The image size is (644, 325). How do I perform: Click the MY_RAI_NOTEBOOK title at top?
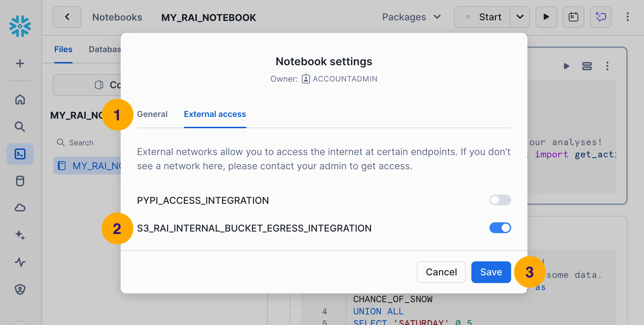[x=209, y=17]
